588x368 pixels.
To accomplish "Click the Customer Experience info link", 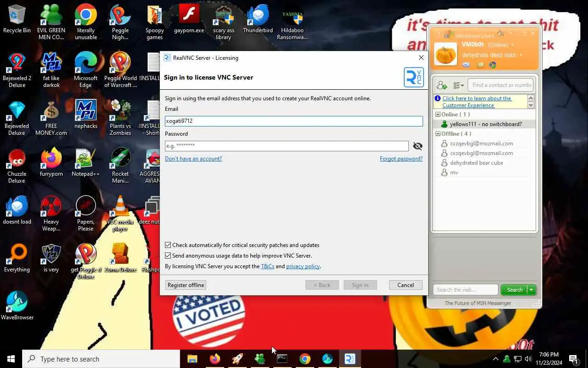I will (x=477, y=102).
